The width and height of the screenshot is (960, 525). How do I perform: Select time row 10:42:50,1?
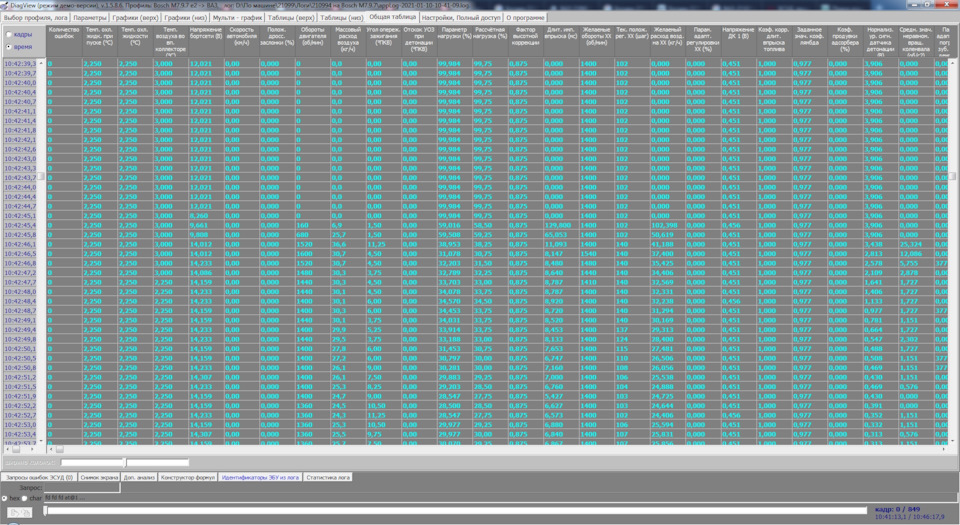point(20,349)
